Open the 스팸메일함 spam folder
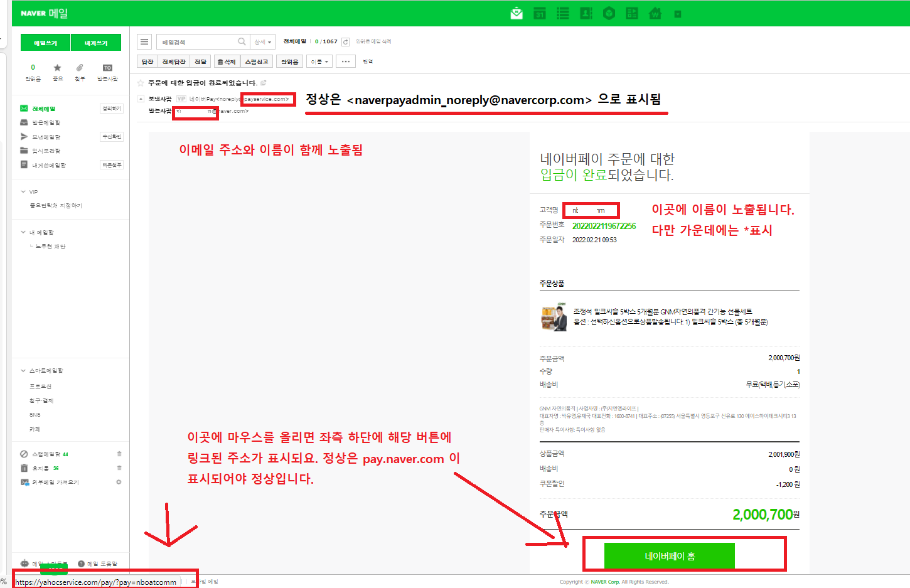The height and width of the screenshot is (588, 910). point(46,454)
